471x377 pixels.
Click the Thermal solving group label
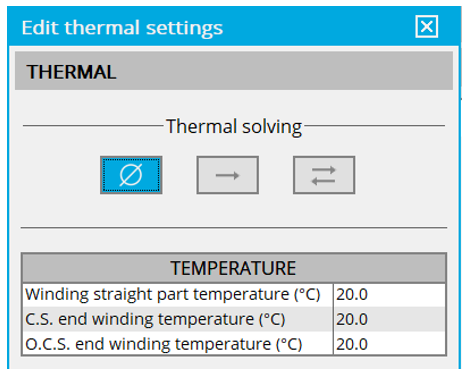[x=234, y=127]
